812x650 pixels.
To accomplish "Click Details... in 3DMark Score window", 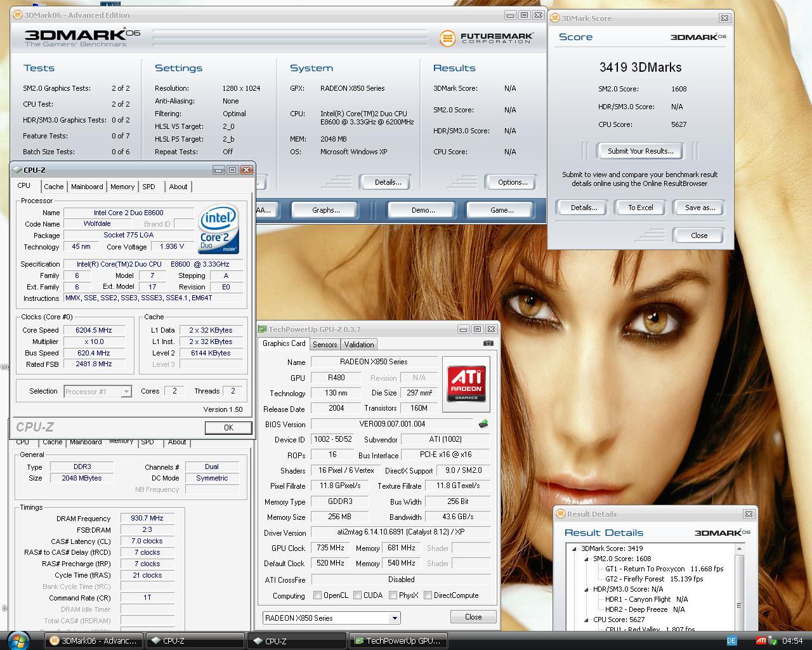I will pyautogui.click(x=584, y=208).
